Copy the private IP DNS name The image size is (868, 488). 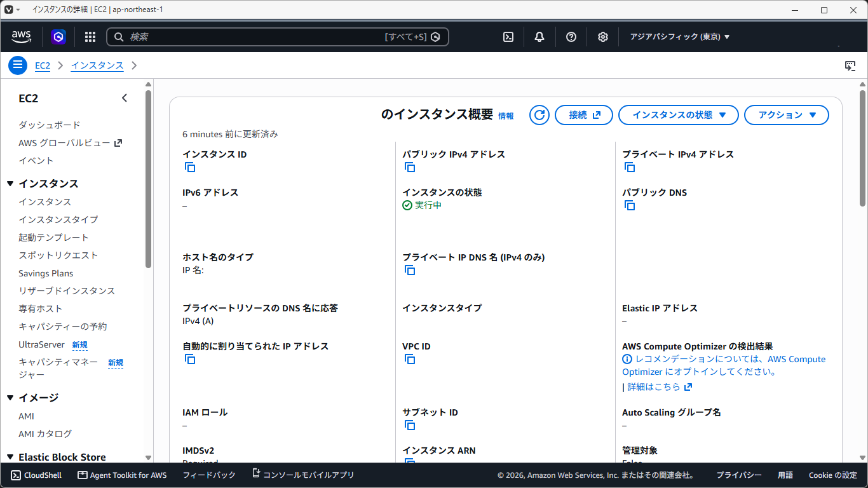click(410, 270)
